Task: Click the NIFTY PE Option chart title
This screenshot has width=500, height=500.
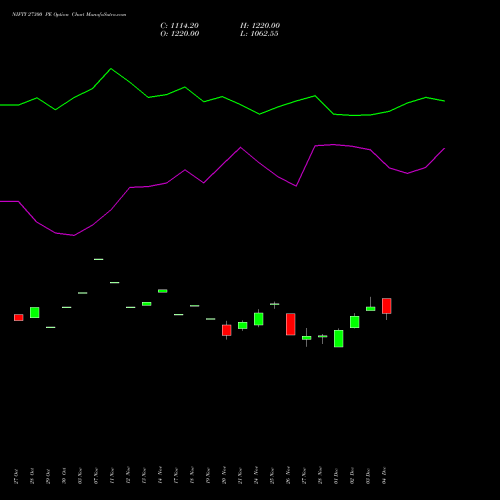Action: point(69,15)
